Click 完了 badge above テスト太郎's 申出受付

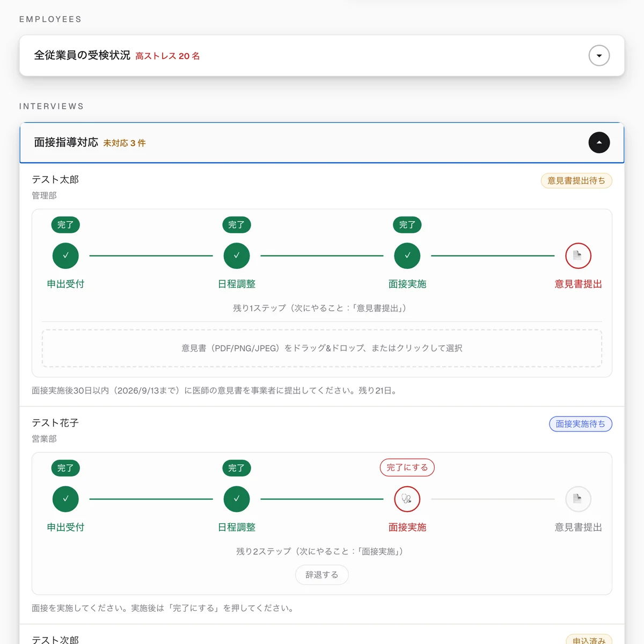coord(65,225)
